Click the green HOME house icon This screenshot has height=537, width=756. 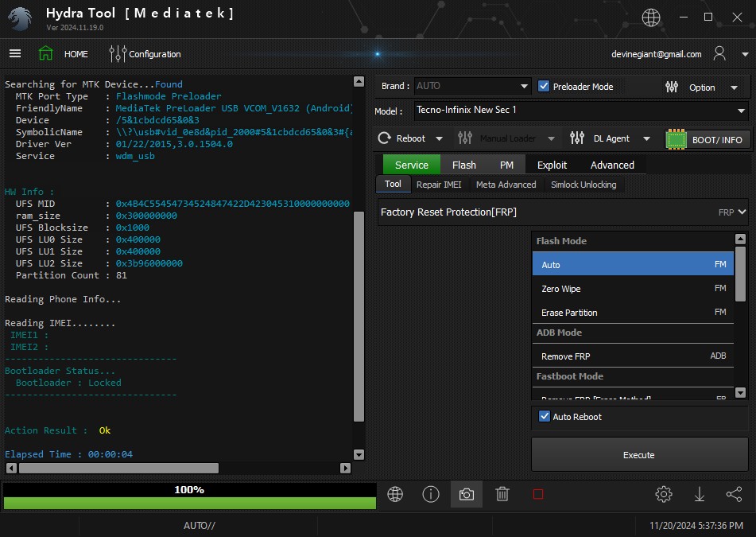point(46,53)
